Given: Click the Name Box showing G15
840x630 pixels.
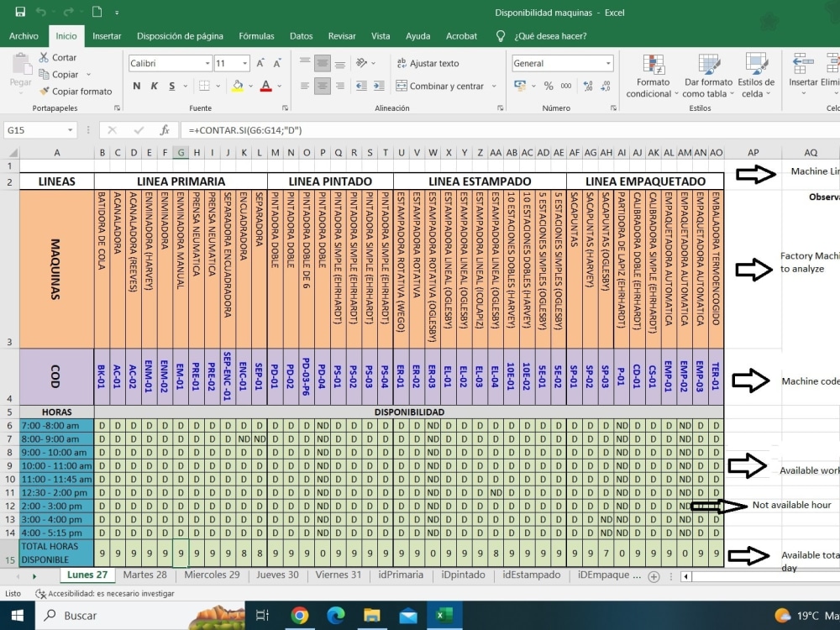Looking at the screenshot, I should [34, 130].
